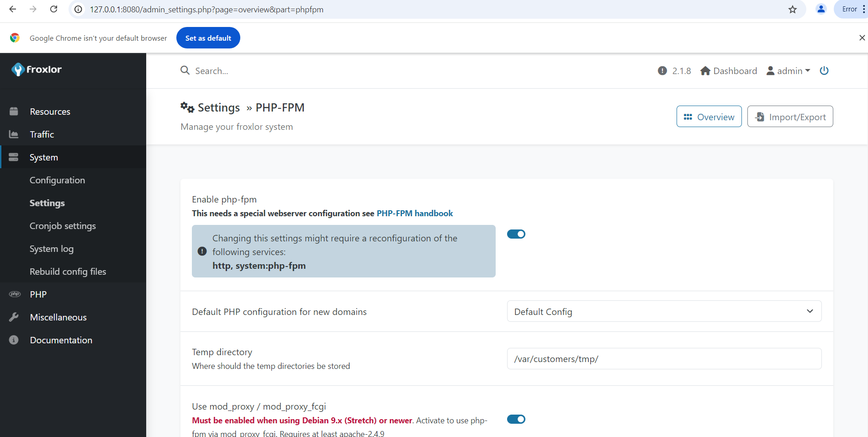Click the Overview button

(x=709, y=117)
